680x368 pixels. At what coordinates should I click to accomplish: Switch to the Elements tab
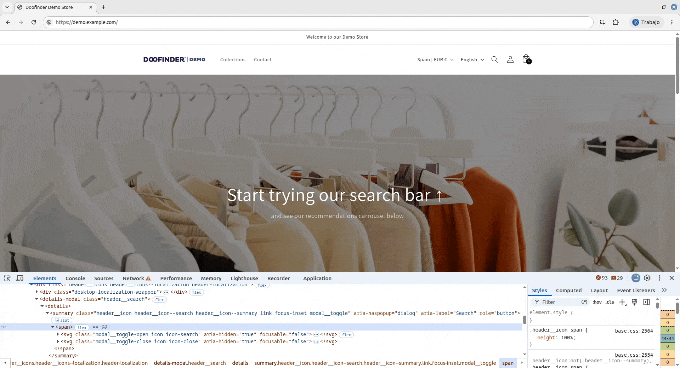pos(45,278)
